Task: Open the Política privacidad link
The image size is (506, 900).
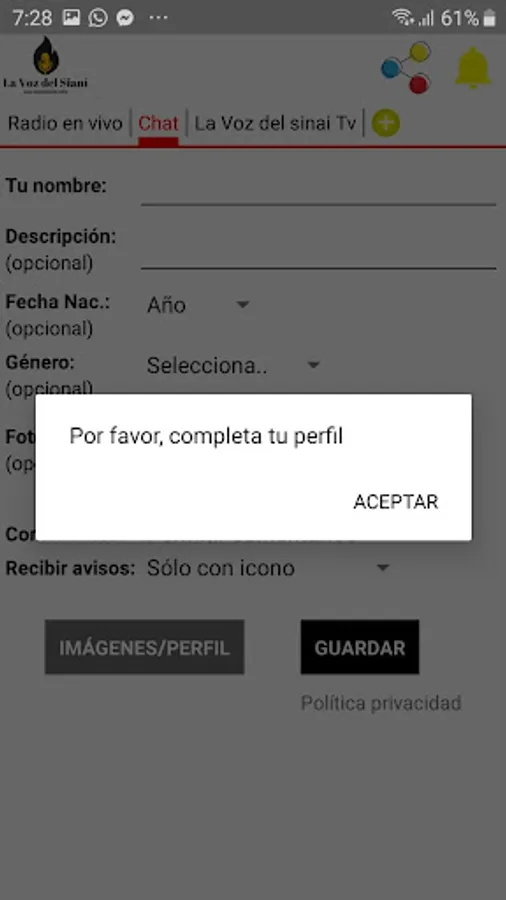Action: tap(381, 703)
